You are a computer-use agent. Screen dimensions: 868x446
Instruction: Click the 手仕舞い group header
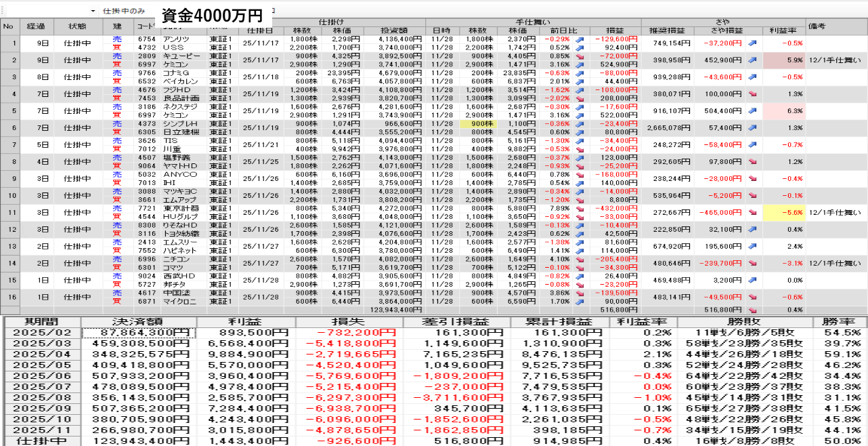tap(531, 22)
